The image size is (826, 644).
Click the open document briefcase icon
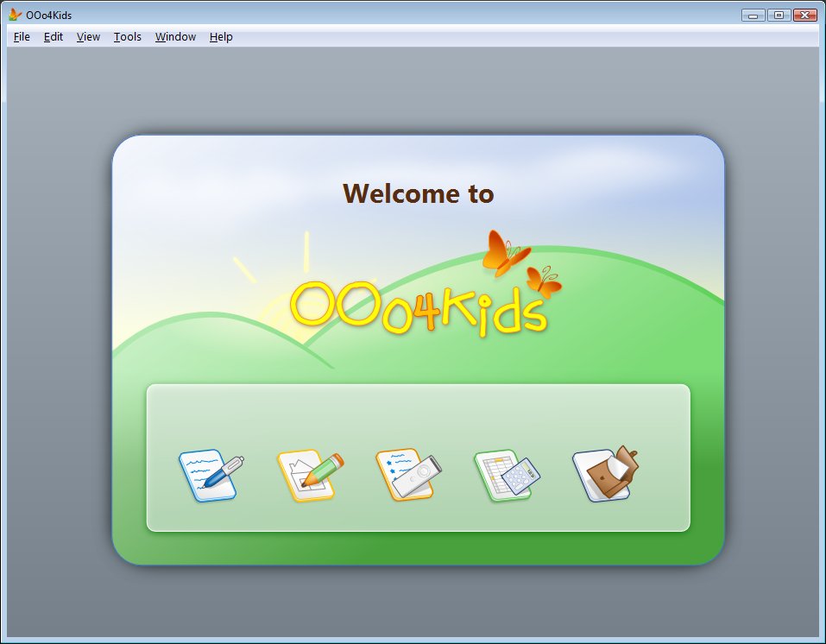pos(605,474)
